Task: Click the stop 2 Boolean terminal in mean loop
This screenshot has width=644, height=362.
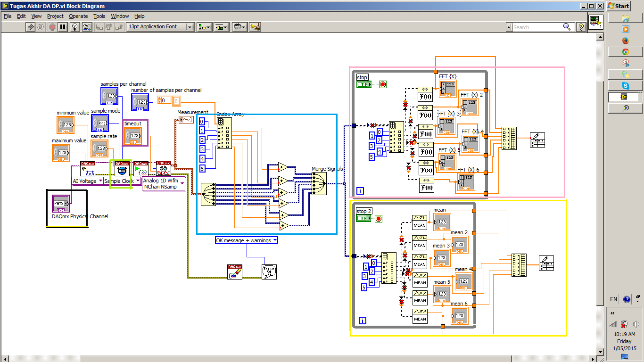Action: (x=363, y=219)
